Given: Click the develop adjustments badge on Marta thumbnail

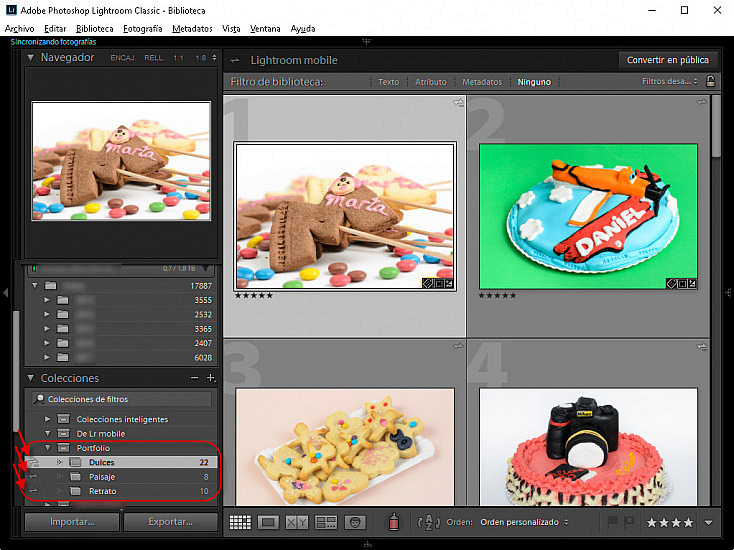Looking at the screenshot, I should coord(449,283).
